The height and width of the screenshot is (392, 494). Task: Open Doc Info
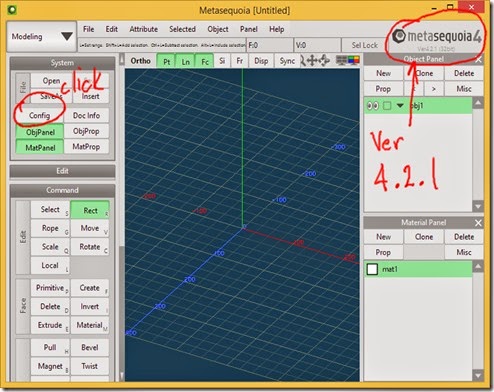(x=86, y=115)
